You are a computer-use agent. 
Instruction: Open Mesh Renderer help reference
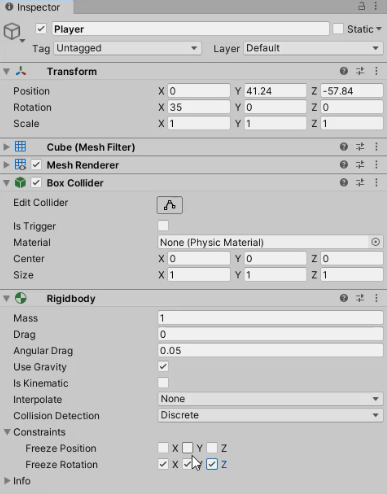(344, 165)
